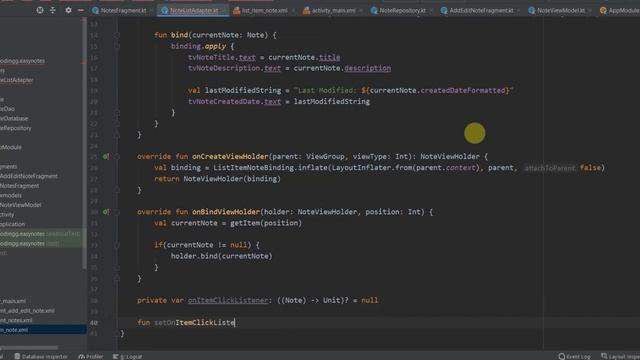The image size is (640, 360).
Task: Close the list_item_note.xml tab
Action: 293,11
